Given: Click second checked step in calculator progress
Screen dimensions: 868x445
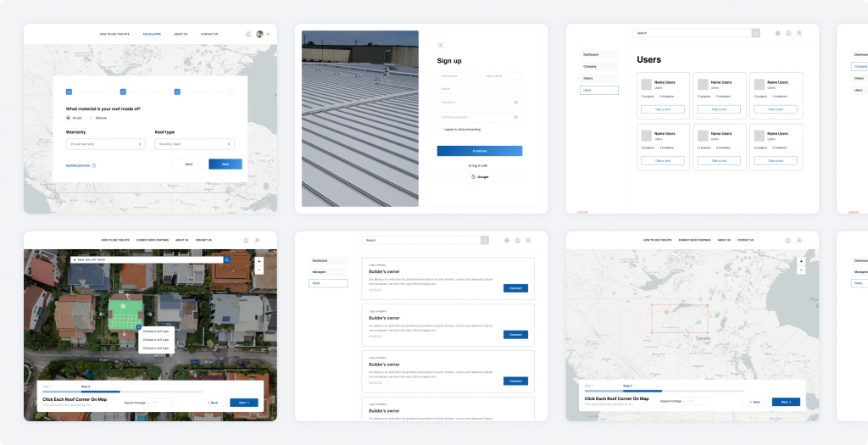Looking at the screenshot, I should tap(123, 92).
